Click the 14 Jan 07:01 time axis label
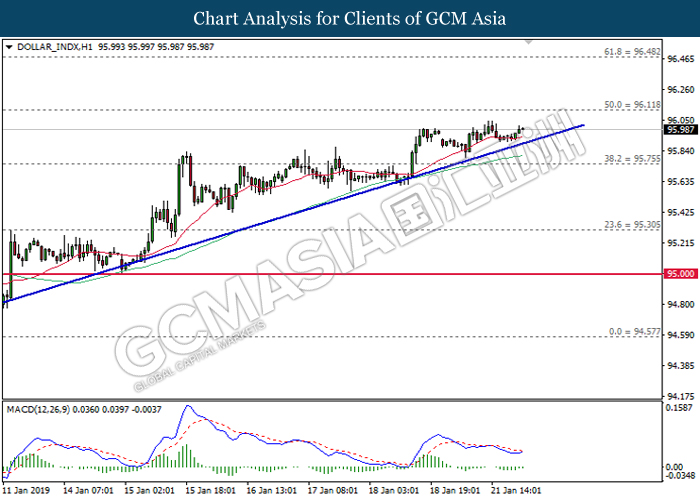The width and height of the screenshot is (700, 500). [88, 491]
